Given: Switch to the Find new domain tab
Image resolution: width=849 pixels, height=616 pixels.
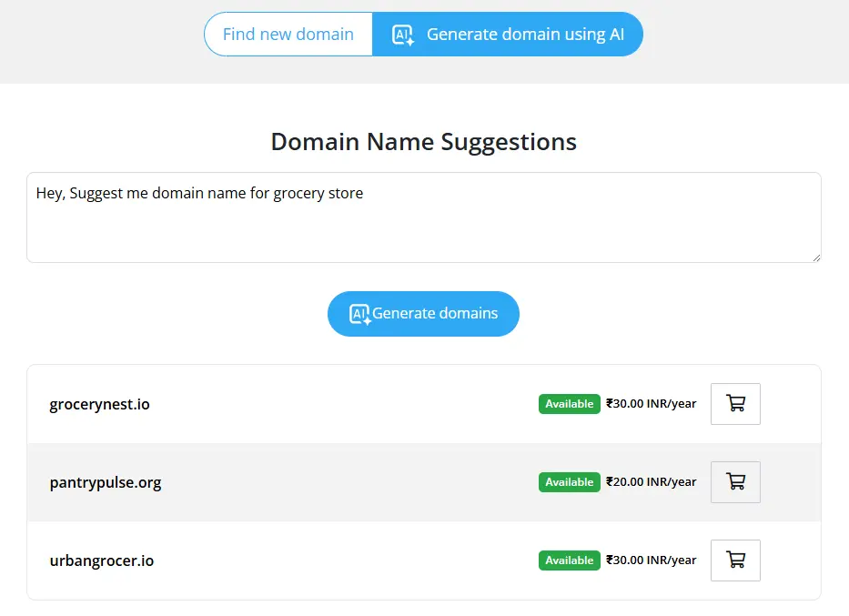Looking at the screenshot, I should click(x=288, y=34).
